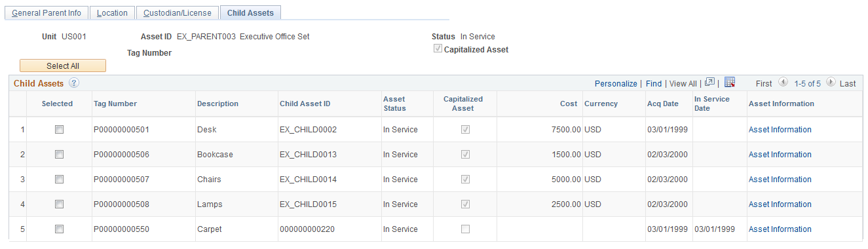Open Asset Information for Desk
Screen dimensions: 868x249
tap(780, 130)
